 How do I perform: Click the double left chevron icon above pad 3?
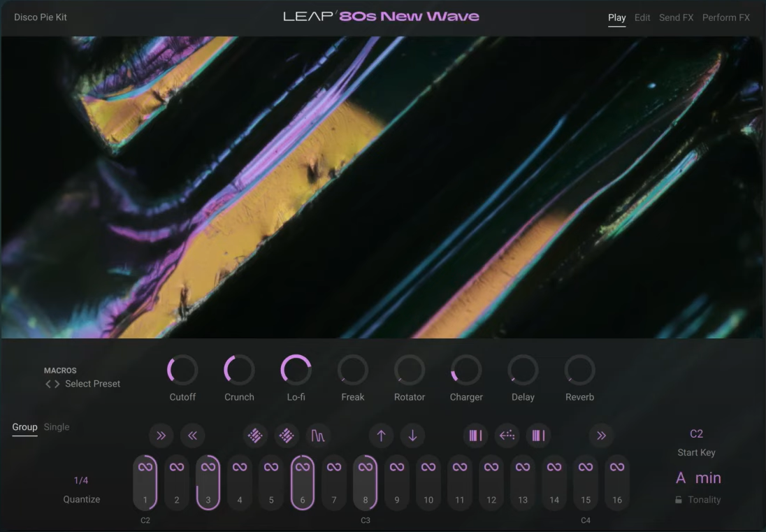[x=192, y=436]
